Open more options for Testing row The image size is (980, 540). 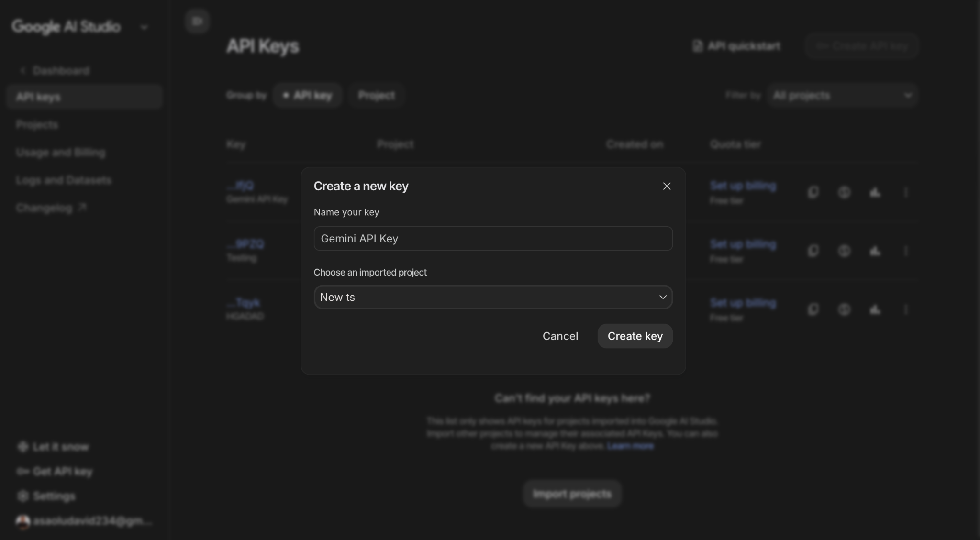906,251
